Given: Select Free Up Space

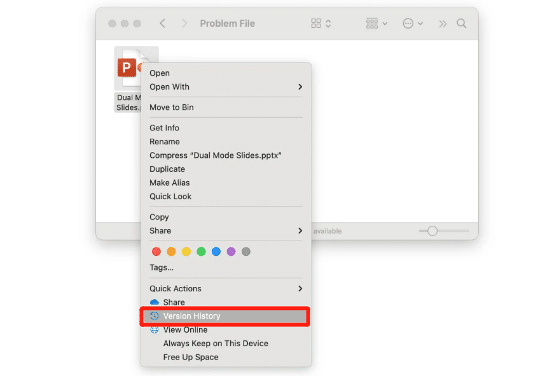Looking at the screenshot, I should [226, 357].
